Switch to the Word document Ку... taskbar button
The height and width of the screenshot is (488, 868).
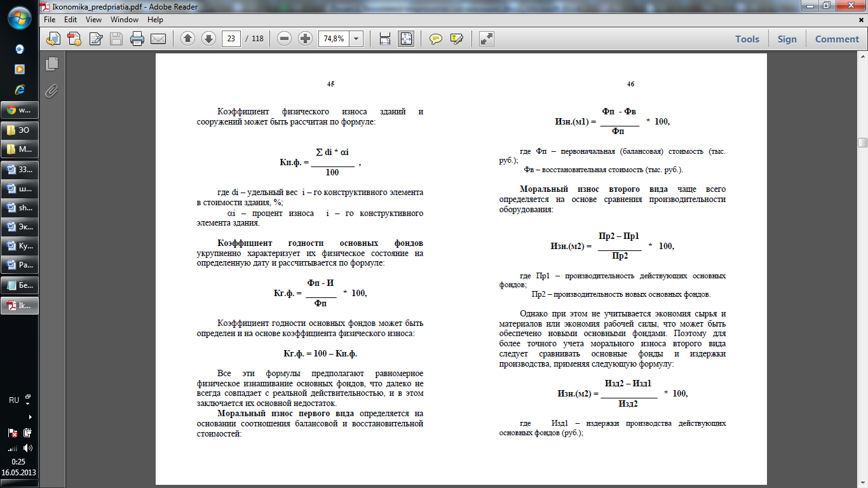[x=20, y=246]
